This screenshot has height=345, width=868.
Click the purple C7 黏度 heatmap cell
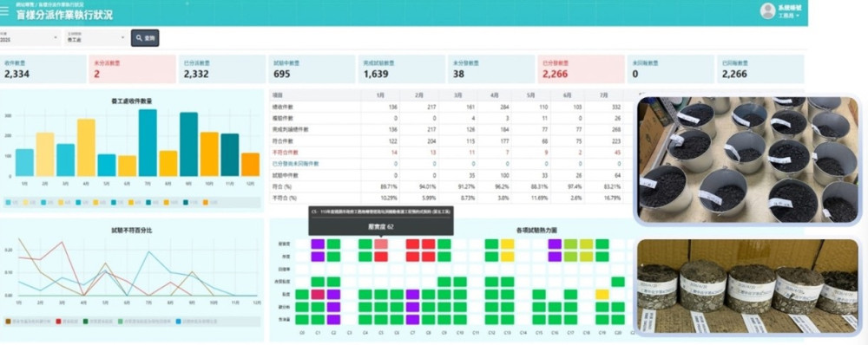(412, 294)
